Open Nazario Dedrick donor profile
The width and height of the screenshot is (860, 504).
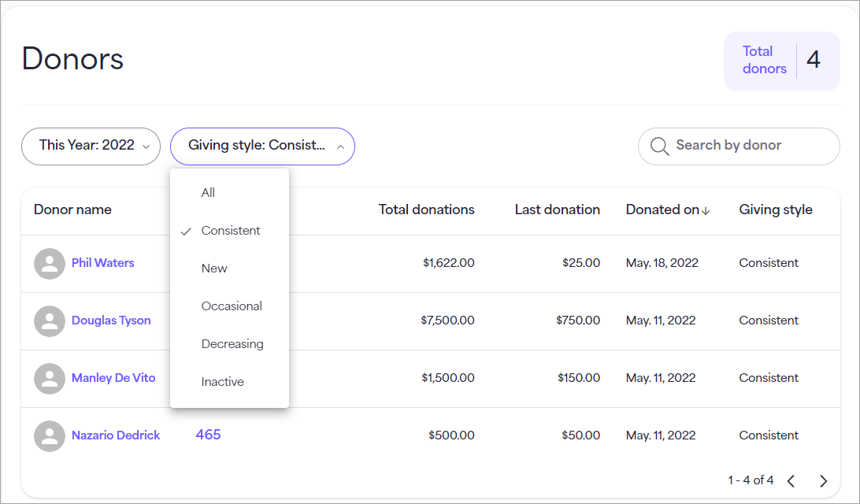coord(116,435)
